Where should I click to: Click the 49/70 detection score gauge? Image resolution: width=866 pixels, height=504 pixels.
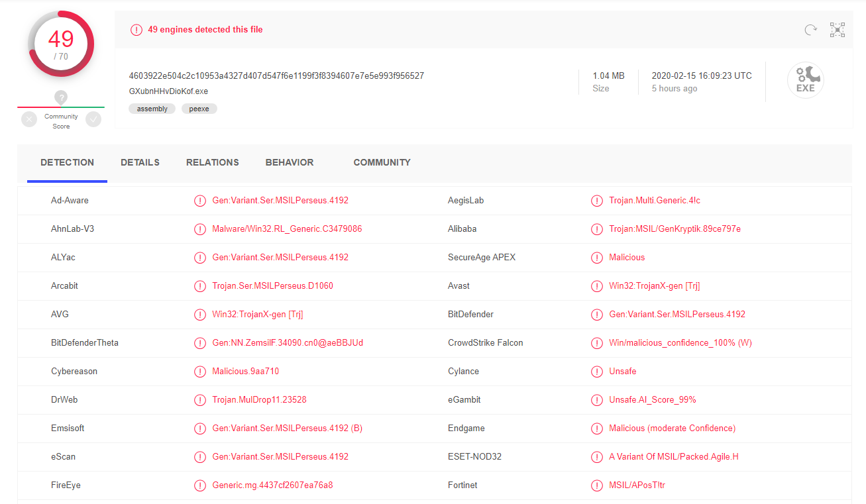[x=61, y=44]
